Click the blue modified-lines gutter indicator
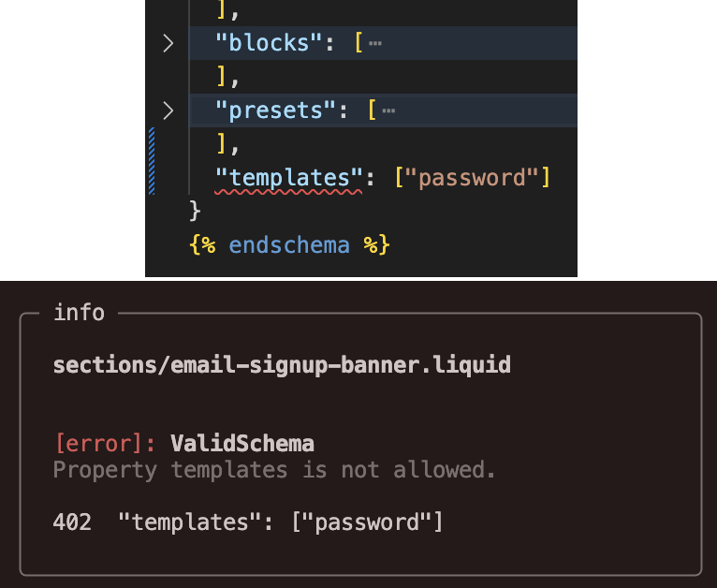This screenshot has height=588, width=717. (152, 160)
